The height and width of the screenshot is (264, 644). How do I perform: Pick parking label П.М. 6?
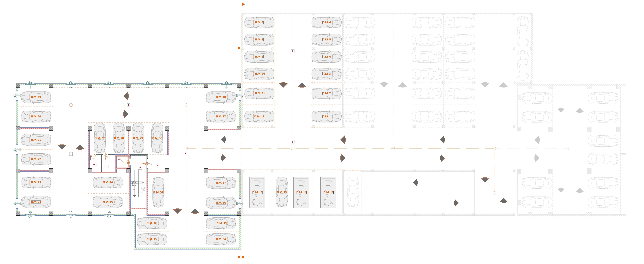tap(327, 22)
